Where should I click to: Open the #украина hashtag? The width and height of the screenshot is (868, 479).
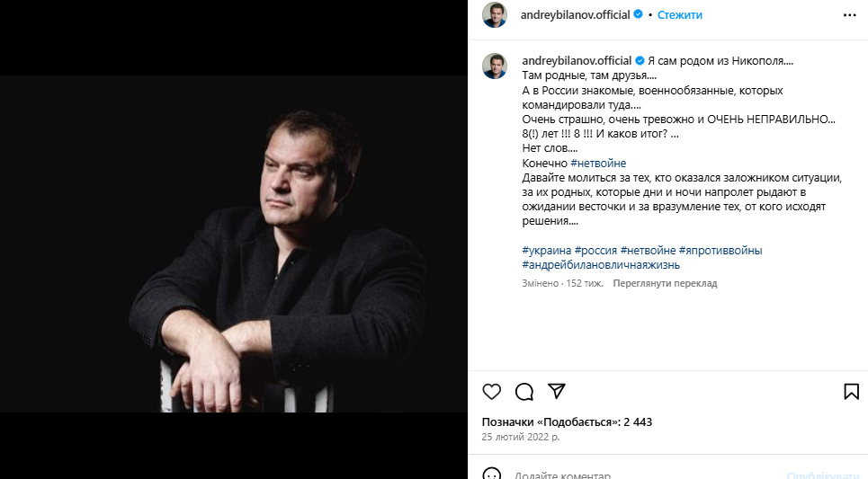(546, 251)
